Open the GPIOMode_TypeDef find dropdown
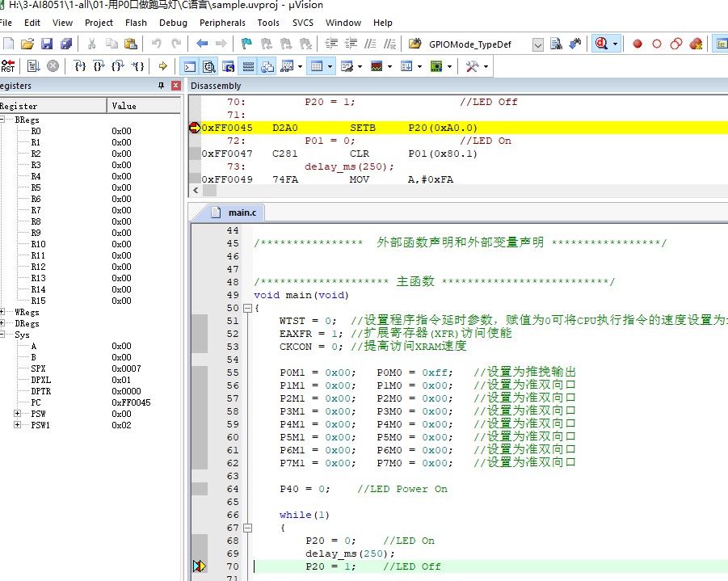The image size is (728, 581). click(537, 44)
